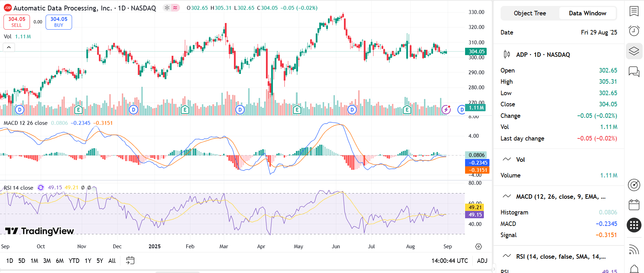Screen dimensions: 644x273
Task: Open chart settings gear on time axis
Action: (x=479, y=247)
